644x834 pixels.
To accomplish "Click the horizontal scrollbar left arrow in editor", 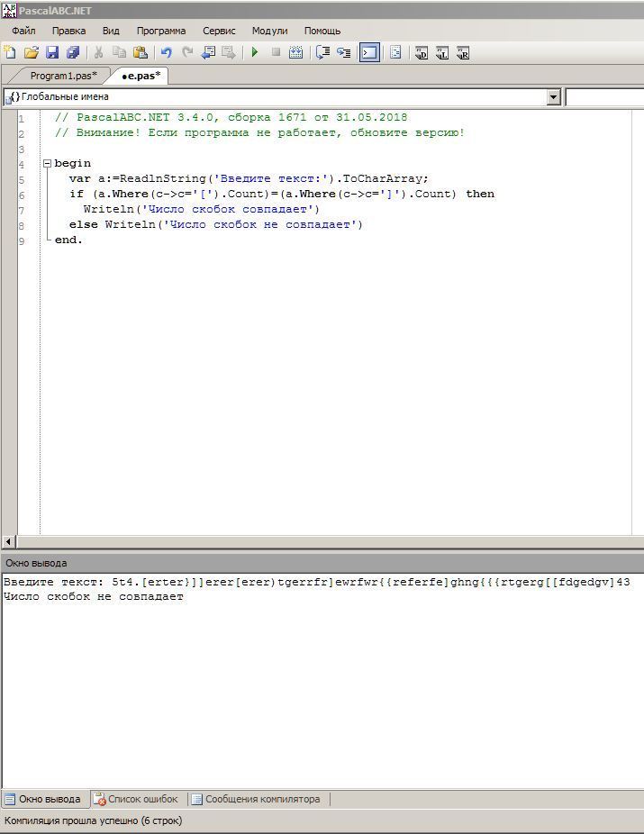I will tap(8, 541).
